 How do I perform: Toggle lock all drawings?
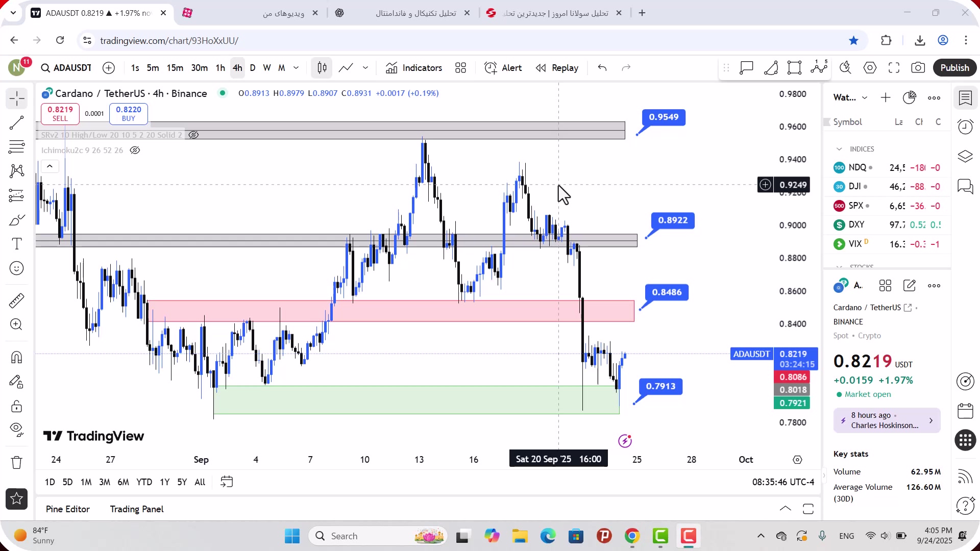16,406
